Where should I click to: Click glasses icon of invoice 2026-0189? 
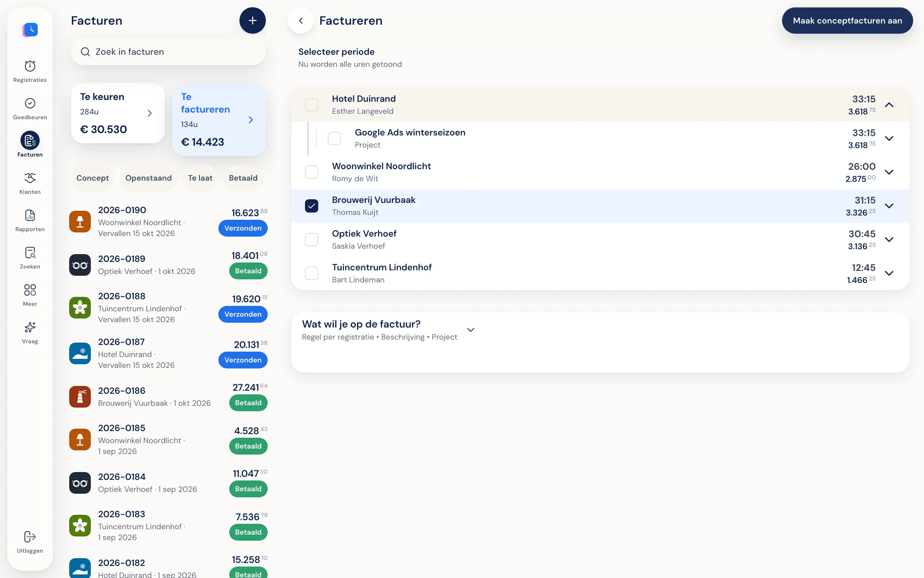tap(80, 265)
